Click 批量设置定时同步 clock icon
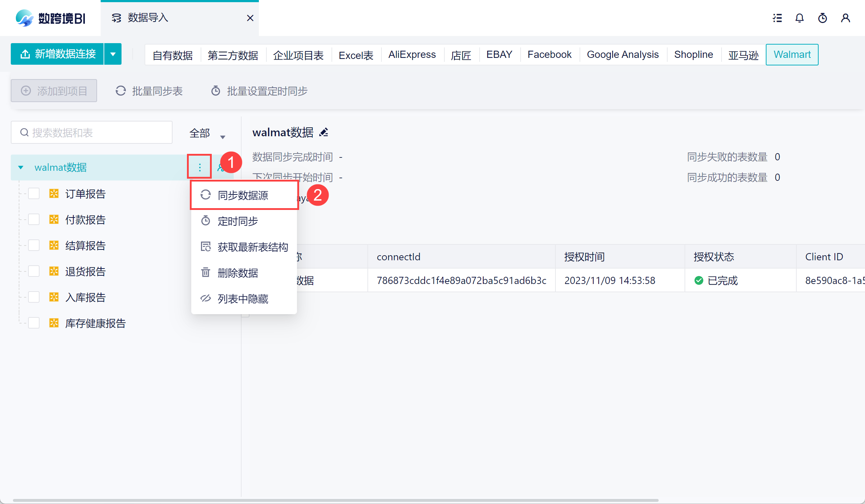 coord(216,91)
